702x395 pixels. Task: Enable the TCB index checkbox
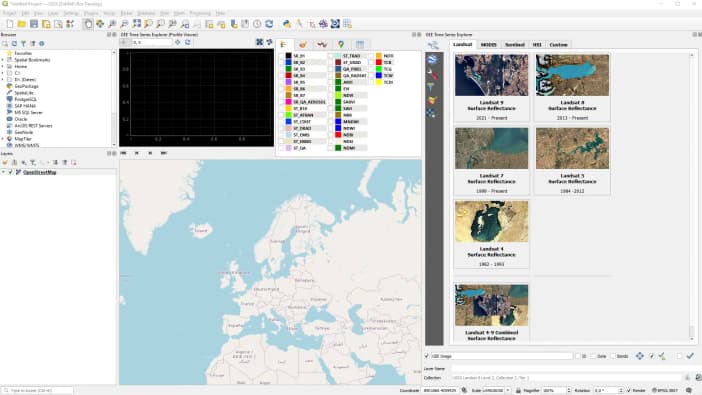point(372,63)
